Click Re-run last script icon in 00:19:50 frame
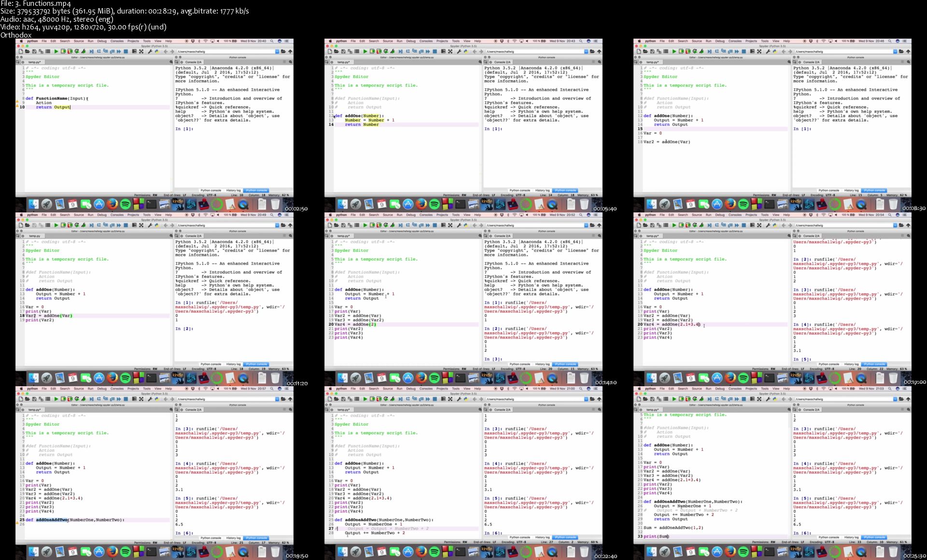The image size is (927, 560). point(77,399)
